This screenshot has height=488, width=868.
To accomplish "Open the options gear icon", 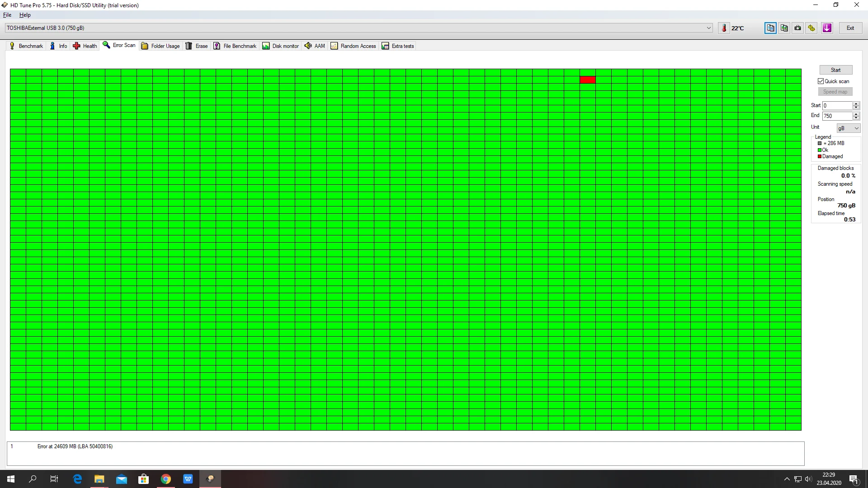I will 812,28.
